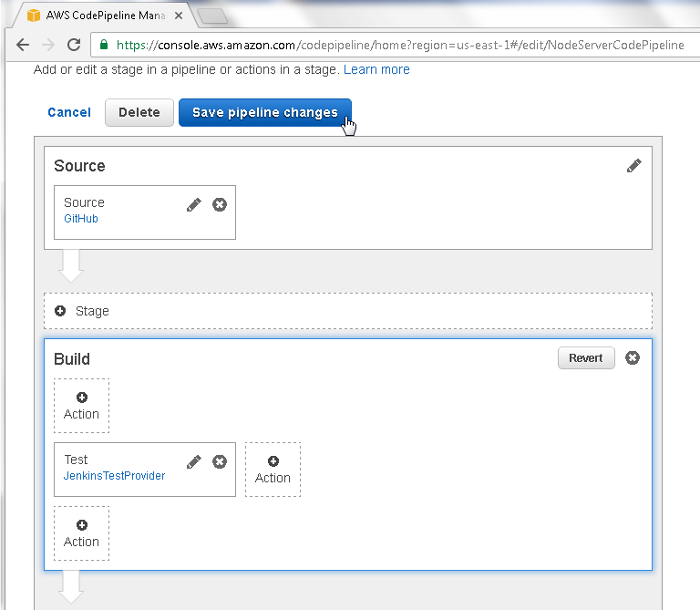Open the JenkinsTestProvider link

(x=114, y=476)
